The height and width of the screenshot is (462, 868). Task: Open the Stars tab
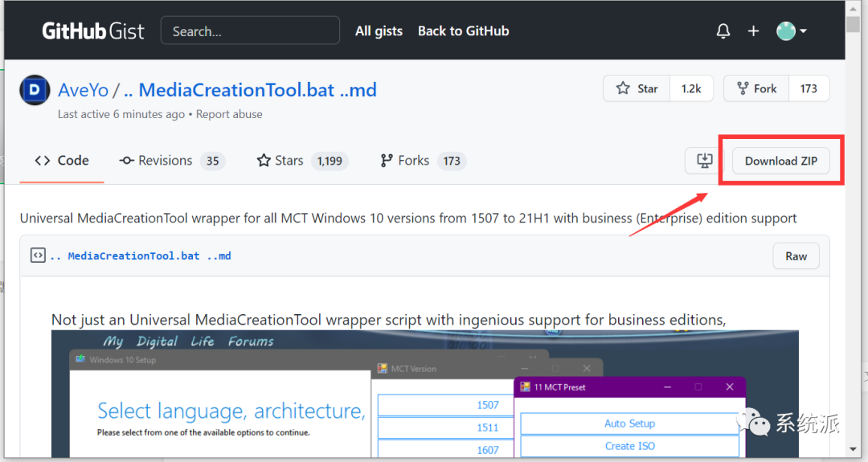[302, 161]
